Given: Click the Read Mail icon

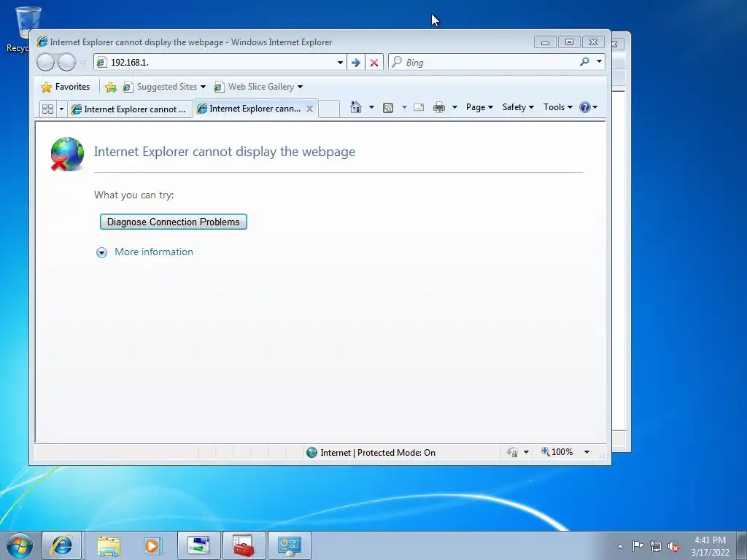Looking at the screenshot, I should tap(419, 107).
